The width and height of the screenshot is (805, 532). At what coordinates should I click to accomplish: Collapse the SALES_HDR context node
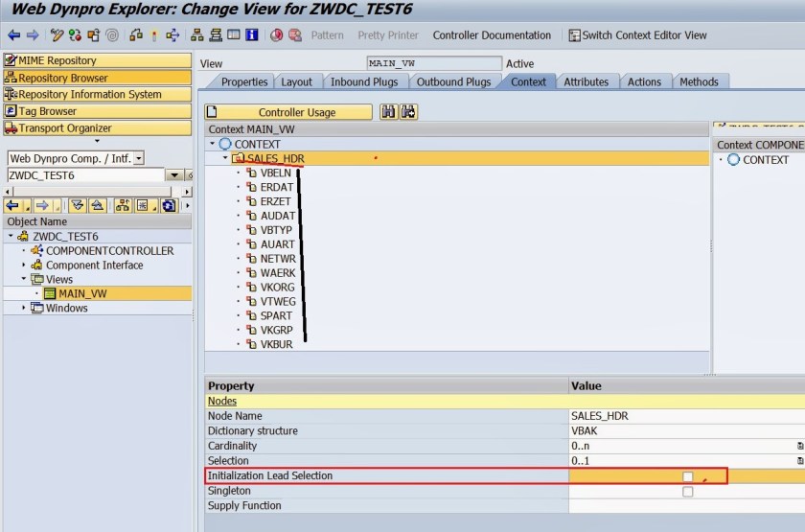pos(225,158)
